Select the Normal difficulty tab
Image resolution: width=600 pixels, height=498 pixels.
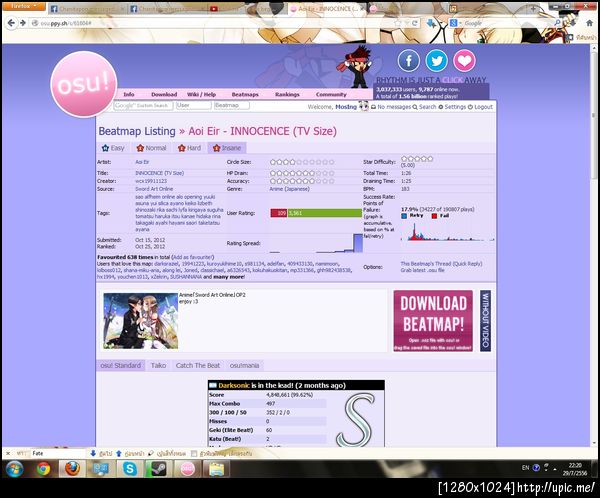pyautogui.click(x=152, y=148)
